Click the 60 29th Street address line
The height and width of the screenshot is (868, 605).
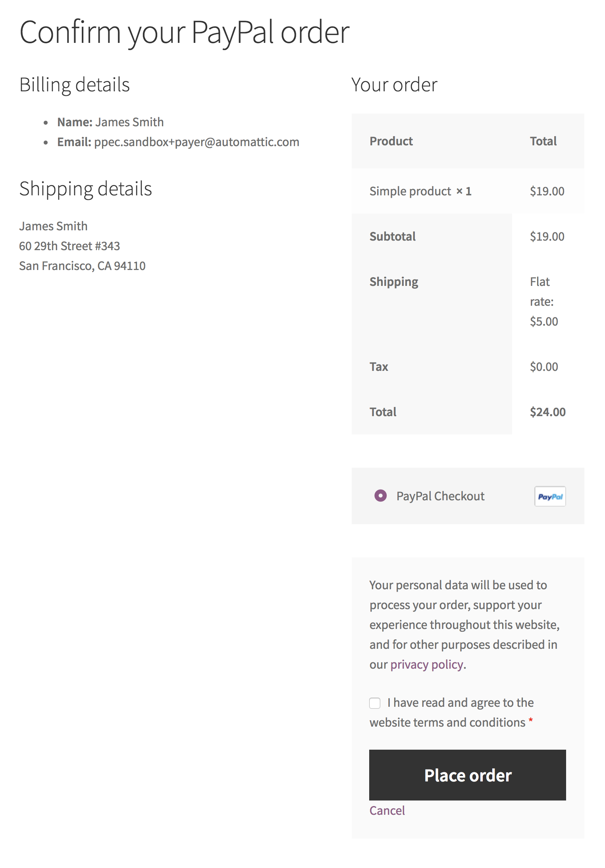(69, 246)
